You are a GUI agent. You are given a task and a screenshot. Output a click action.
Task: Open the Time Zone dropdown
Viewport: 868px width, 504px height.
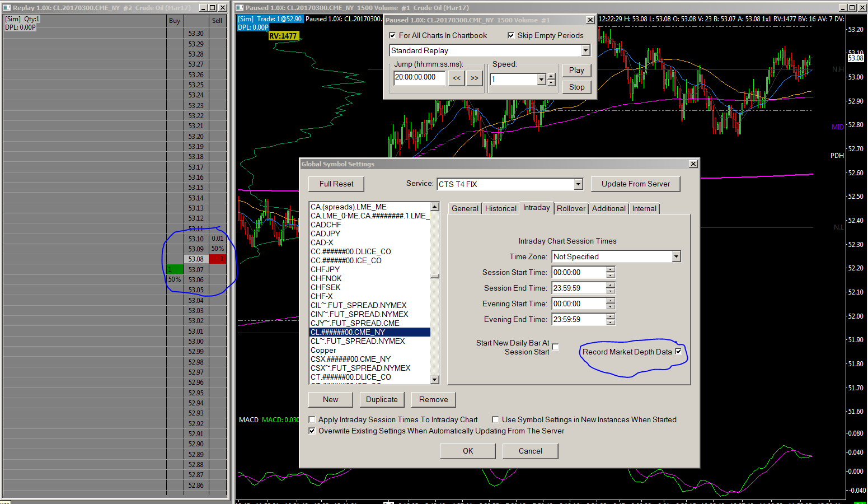click(x=676, y=256)
